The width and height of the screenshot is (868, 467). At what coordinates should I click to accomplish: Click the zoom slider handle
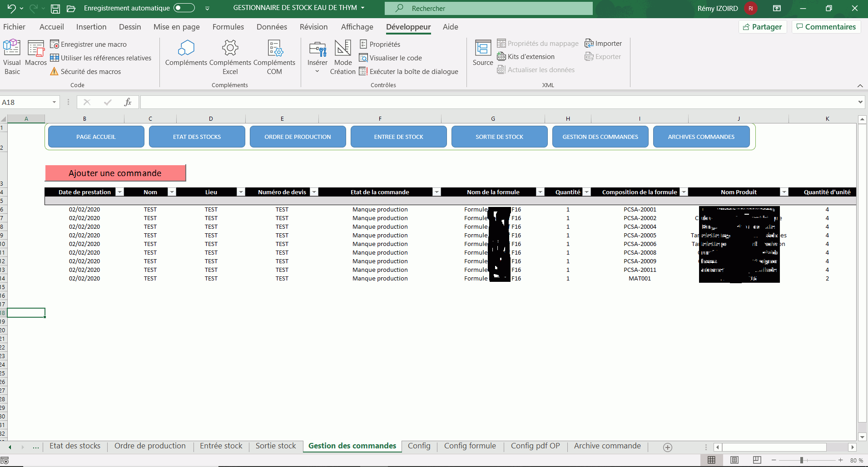pyautogui.click(x=802, y=460)
